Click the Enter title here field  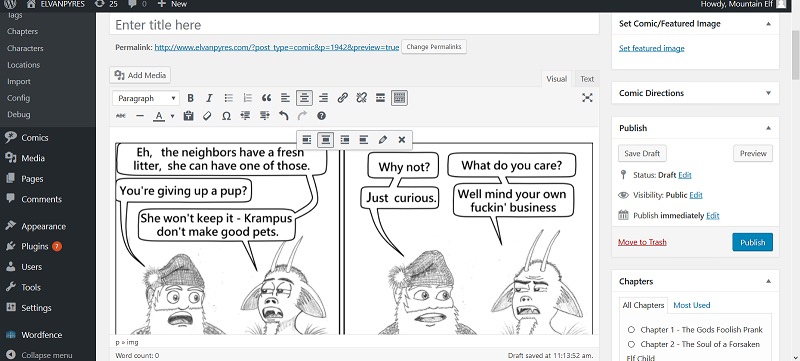[354, 25]
